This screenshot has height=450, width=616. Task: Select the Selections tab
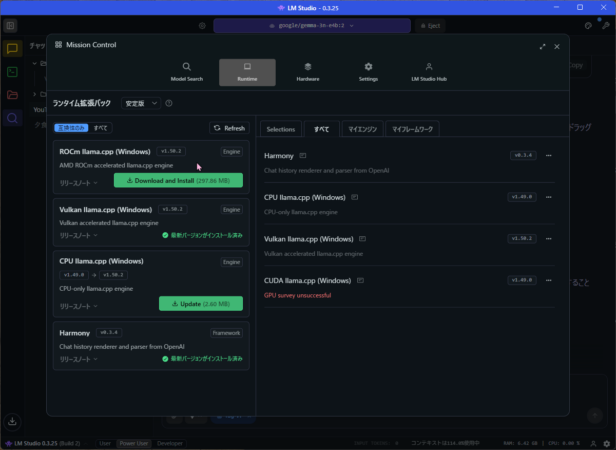280,129
